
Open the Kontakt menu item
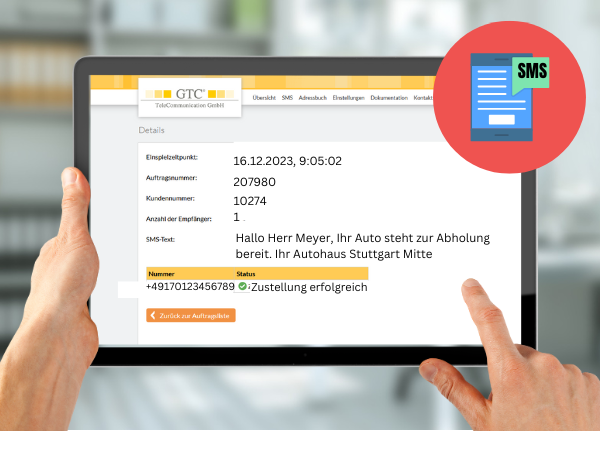pos(423,98)
